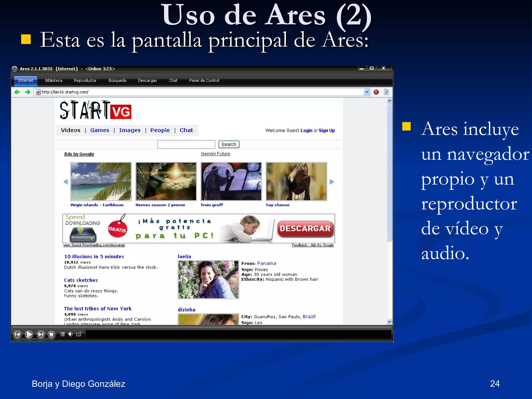Click the Login link
The width and height of the screenshot is (532, 399).
click(306, 130)
